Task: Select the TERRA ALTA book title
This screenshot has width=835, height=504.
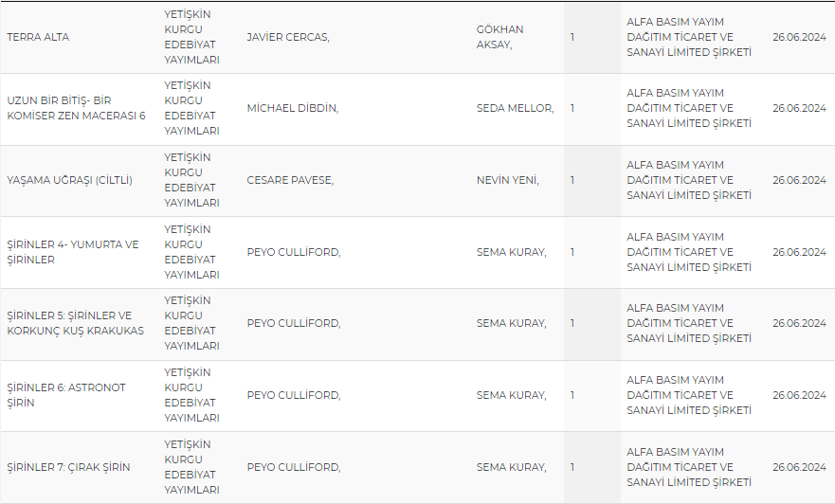Action: pos(38,37)
